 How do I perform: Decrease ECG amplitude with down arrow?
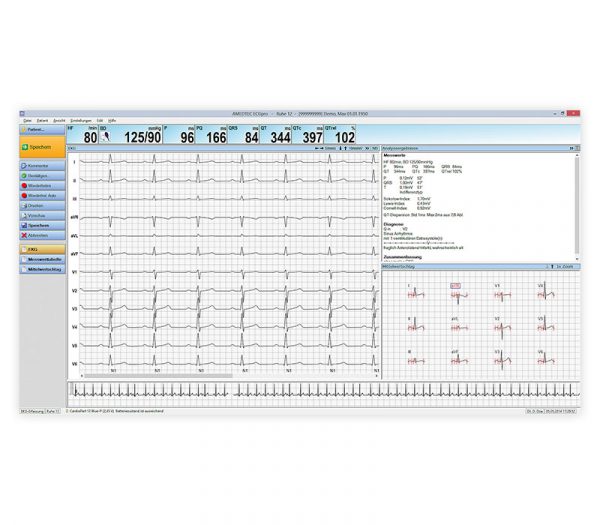[340, 148]
